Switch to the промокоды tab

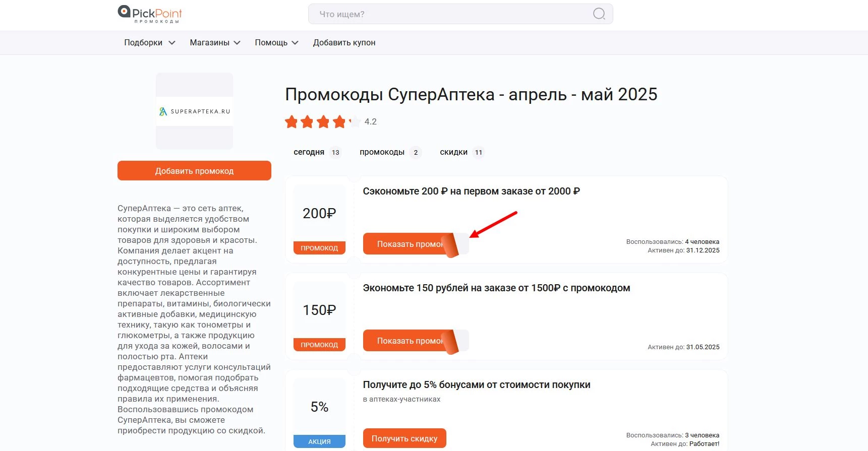pyautogui.click(x=390, y=152)
